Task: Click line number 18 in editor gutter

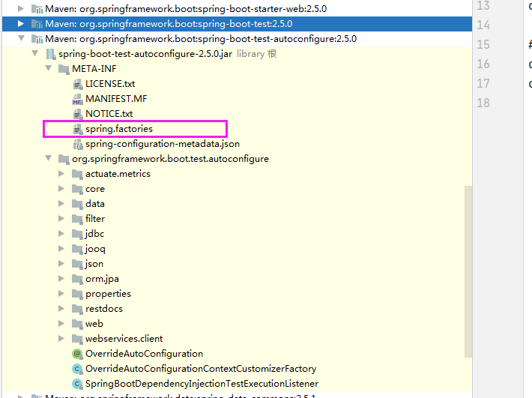Action: coord(483,103)
